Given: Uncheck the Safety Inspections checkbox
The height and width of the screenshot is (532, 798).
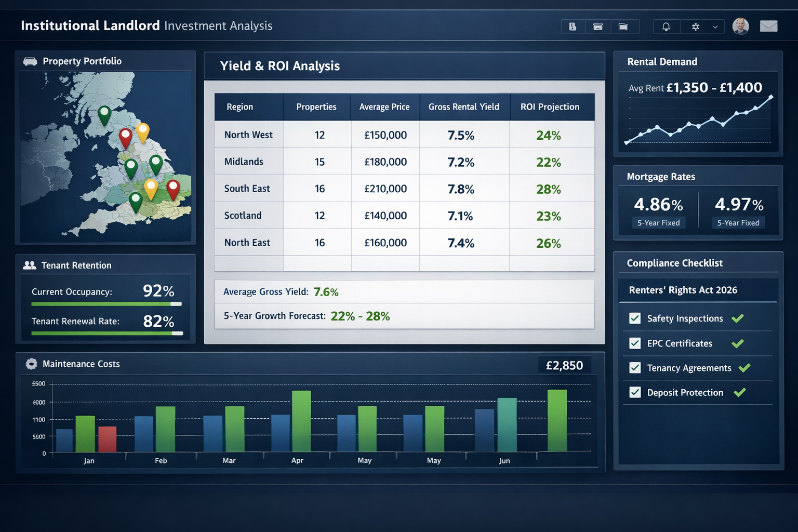Looking at the screenshot, I should (x=634, y=318).
